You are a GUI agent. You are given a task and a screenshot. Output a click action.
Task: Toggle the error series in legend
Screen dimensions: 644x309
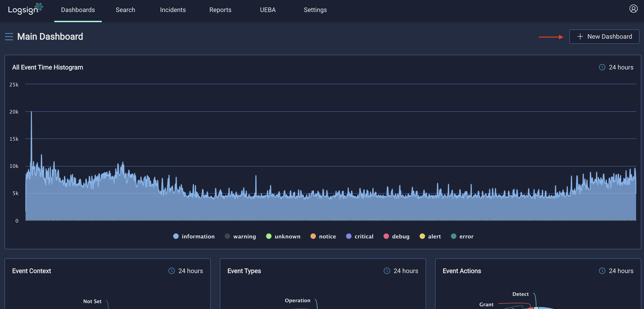pyautogui.click(x=462, y=236)
